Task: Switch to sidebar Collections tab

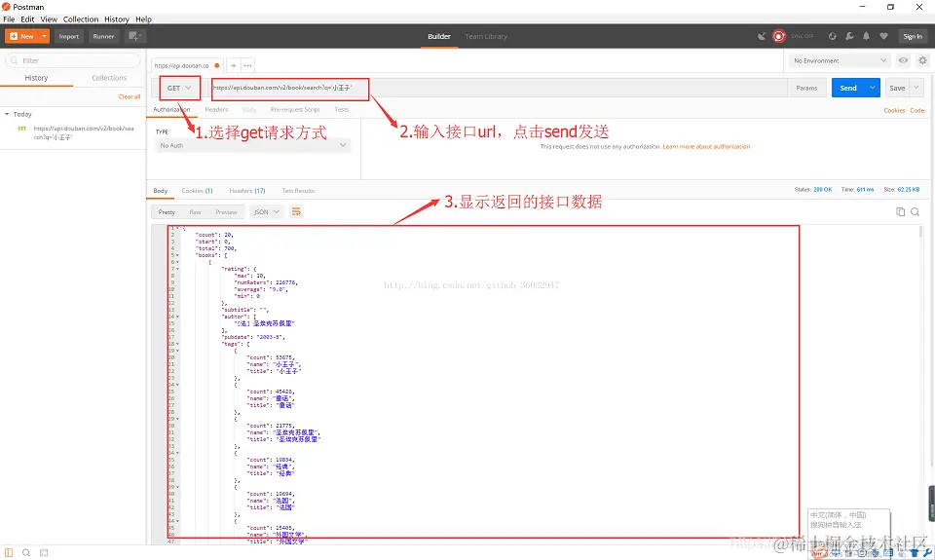Action: pos(109,78)
